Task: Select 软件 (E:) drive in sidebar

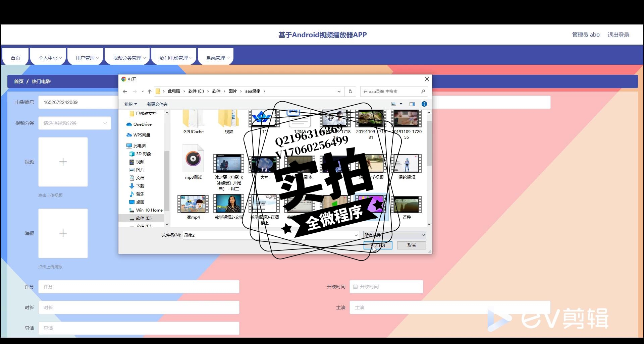Action: click(x=141, y=218)
